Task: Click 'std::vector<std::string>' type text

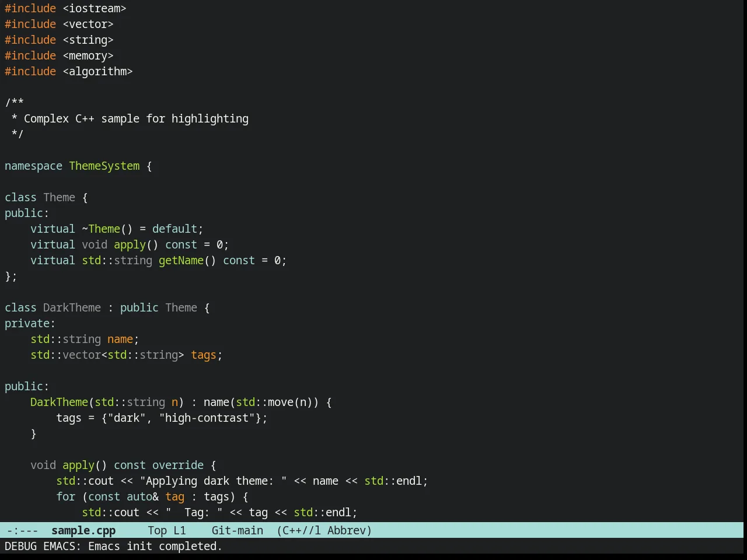Action: coord(107,355)
